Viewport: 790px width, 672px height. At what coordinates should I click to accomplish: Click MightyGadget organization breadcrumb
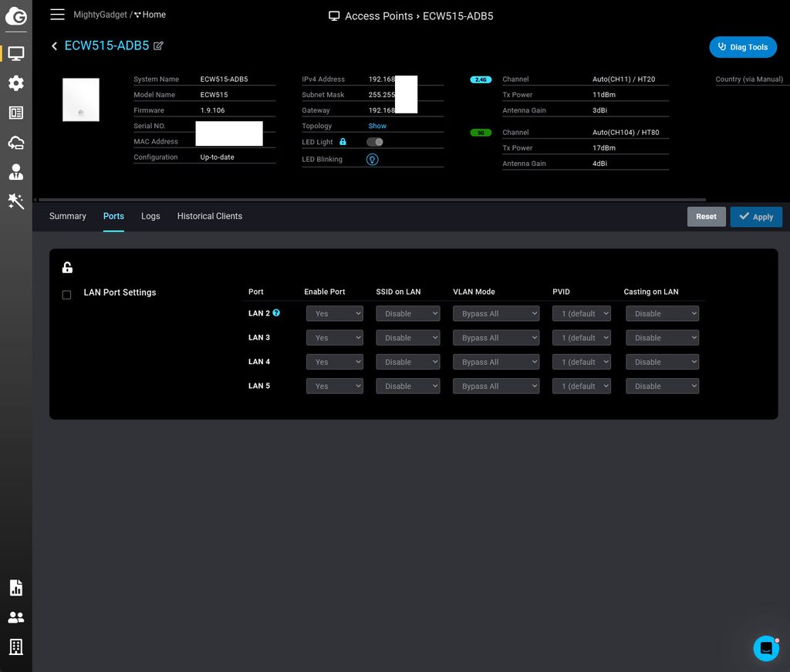pyautogui.click(x=100, y=15)
